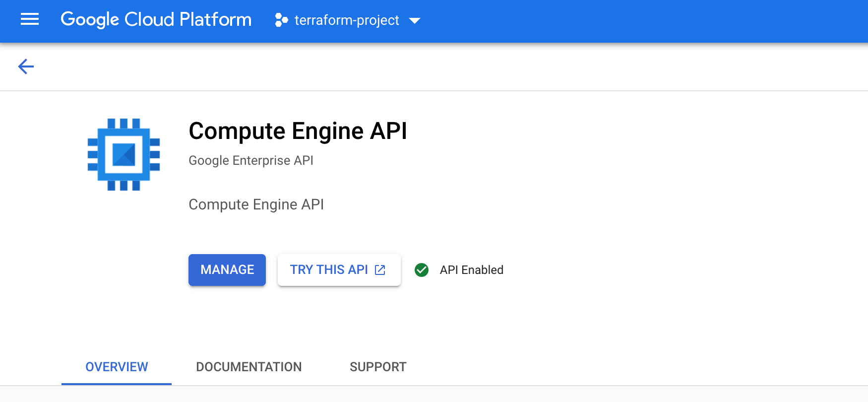Select the SUPPORT tab
The width and height of the screenshot is (868, 402).
[x=378, y=367]
